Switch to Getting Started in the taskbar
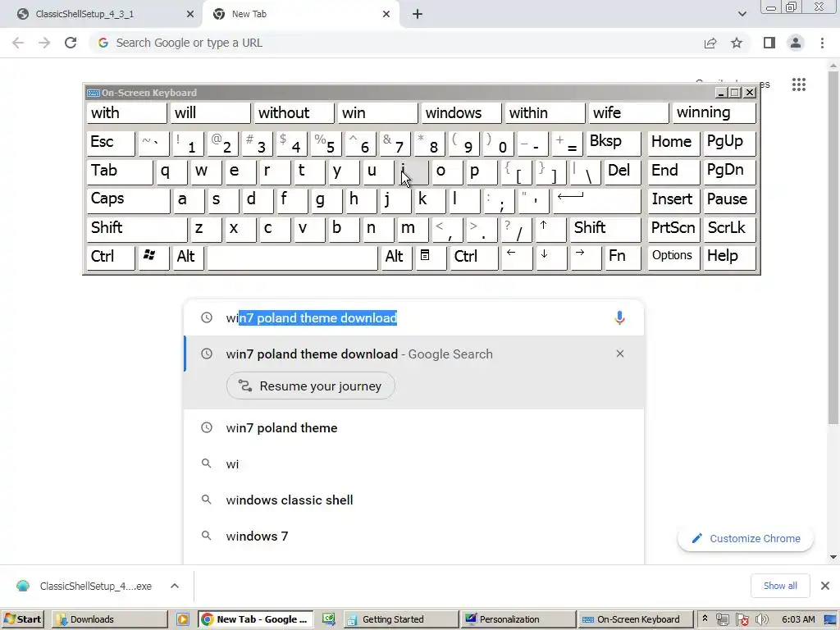 click(x=400, y=619)
